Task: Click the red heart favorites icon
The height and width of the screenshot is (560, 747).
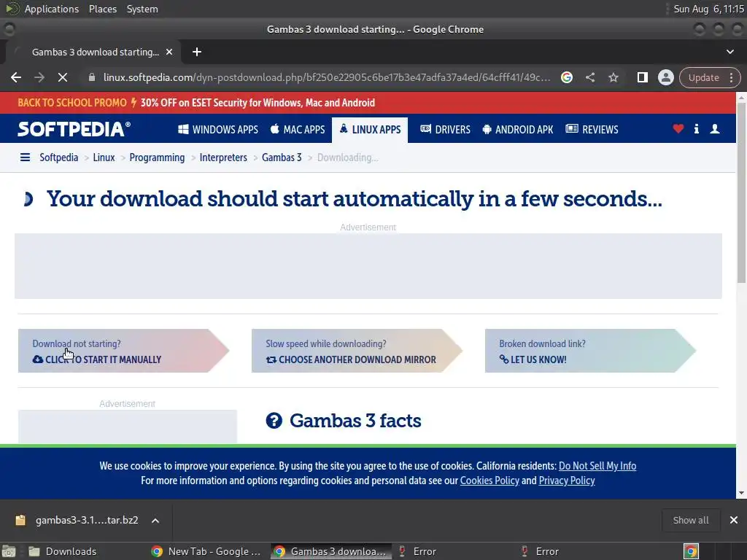Action: (678, 128)
